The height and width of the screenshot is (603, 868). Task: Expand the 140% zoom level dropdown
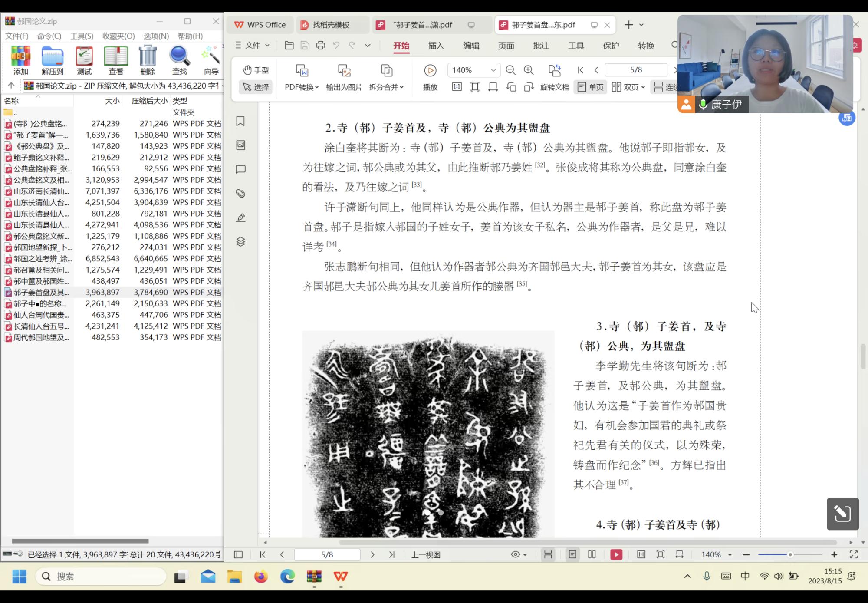pos(493,70)
